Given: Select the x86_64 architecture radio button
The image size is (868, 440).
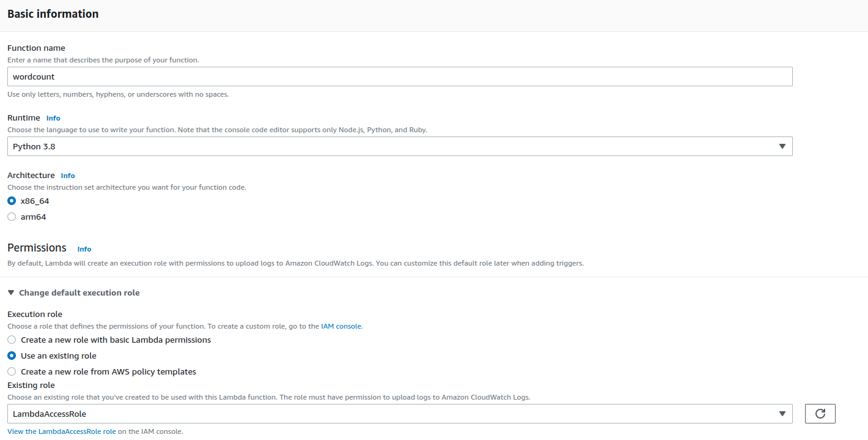Looking at the screenshot, I should [x=11, y=200].
